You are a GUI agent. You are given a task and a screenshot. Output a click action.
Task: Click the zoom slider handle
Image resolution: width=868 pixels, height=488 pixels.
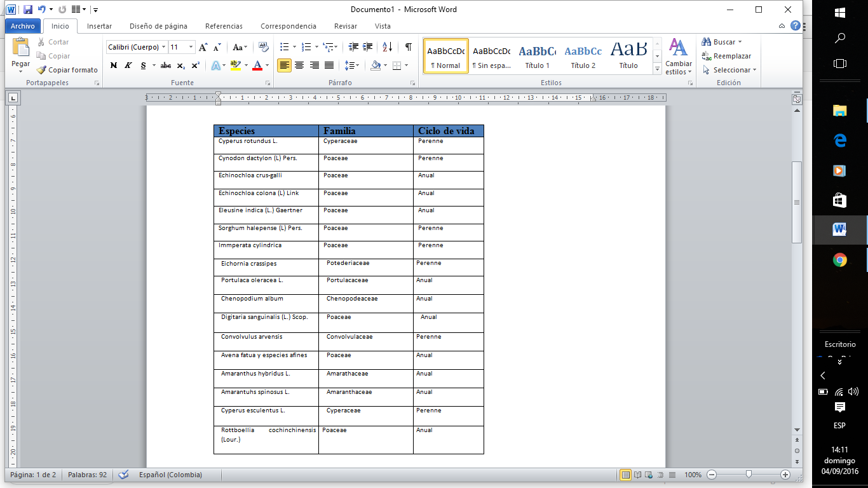coord(749,475)
